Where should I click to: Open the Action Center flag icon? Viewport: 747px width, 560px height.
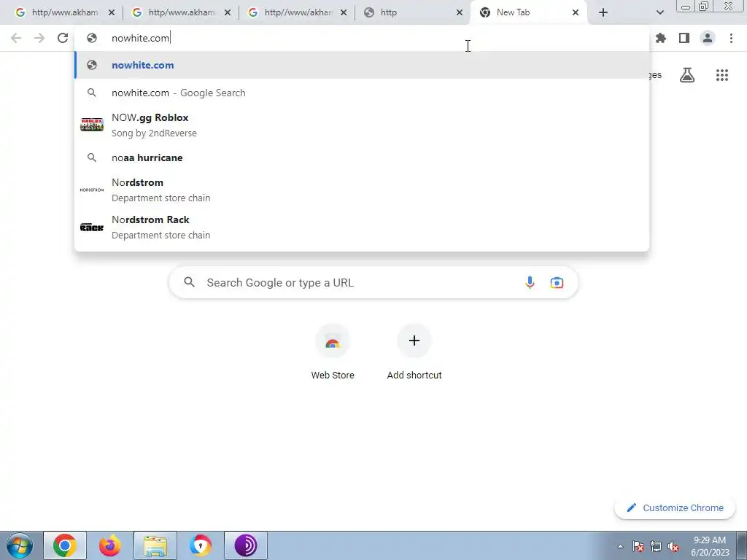click(x=638, y=546)
